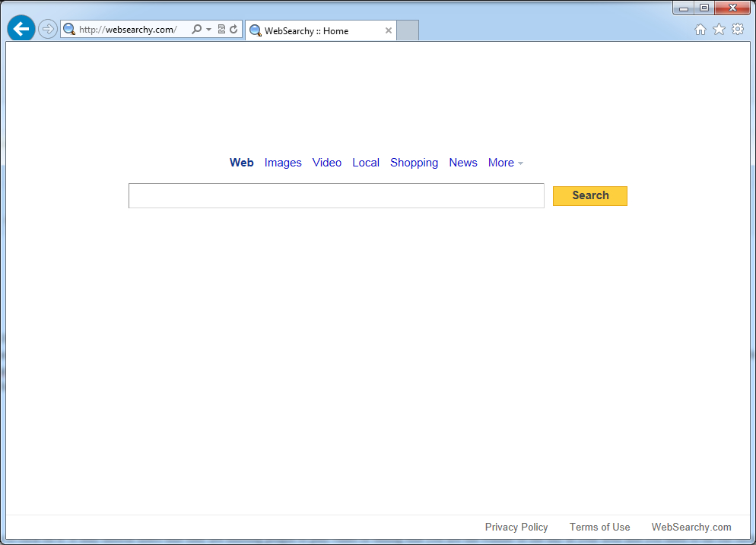Follow the WebSearchy.com footer link
The width and height of the screenshot is (756, 545).
pos(691,528)
